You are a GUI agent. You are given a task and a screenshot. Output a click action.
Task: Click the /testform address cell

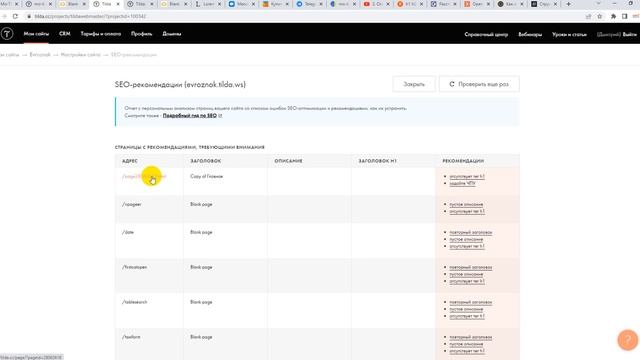[x=131, y=337]
